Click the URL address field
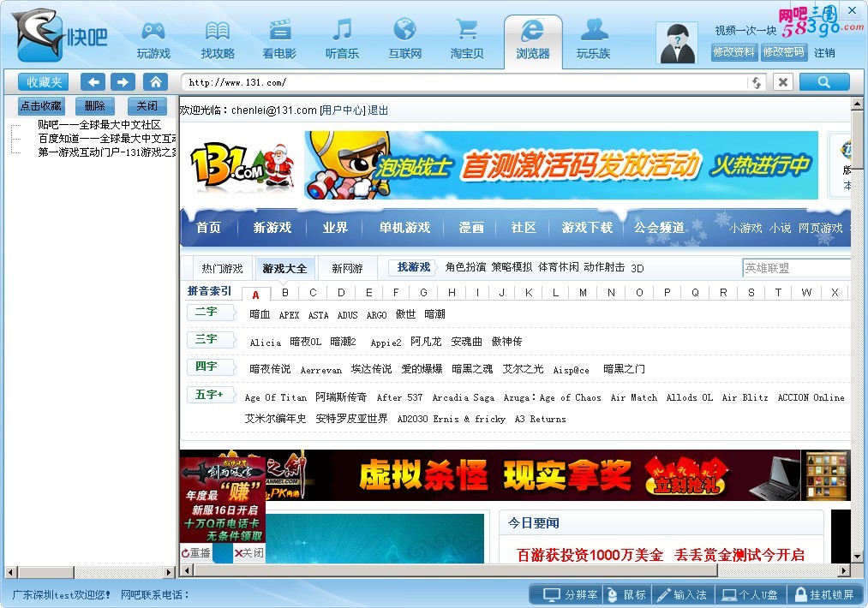The width and height of the screenshot is (868, 608). [x=465, y=82]
